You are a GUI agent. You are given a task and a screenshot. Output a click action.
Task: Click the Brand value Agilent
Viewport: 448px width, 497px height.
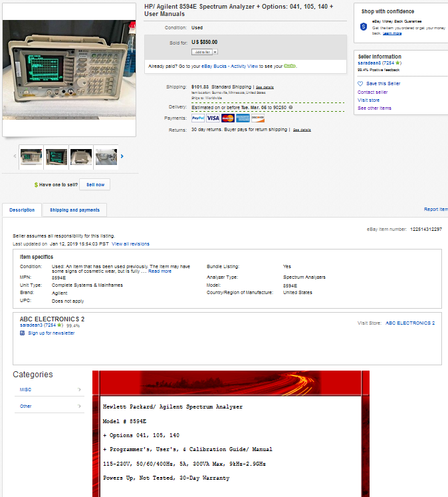(x=60, y=293)
